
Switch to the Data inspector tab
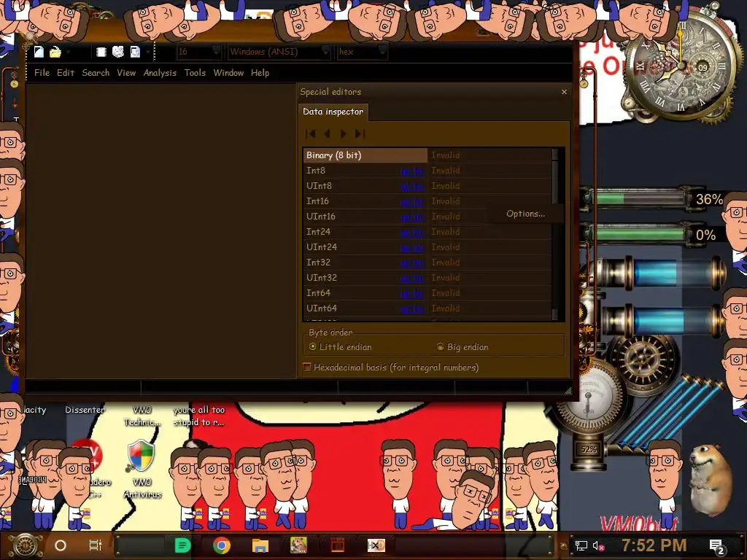click(333, 112)
